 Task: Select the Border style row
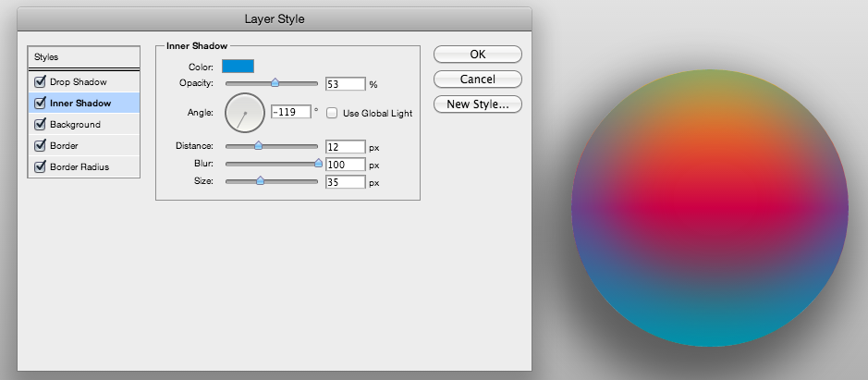coord(83,146)
